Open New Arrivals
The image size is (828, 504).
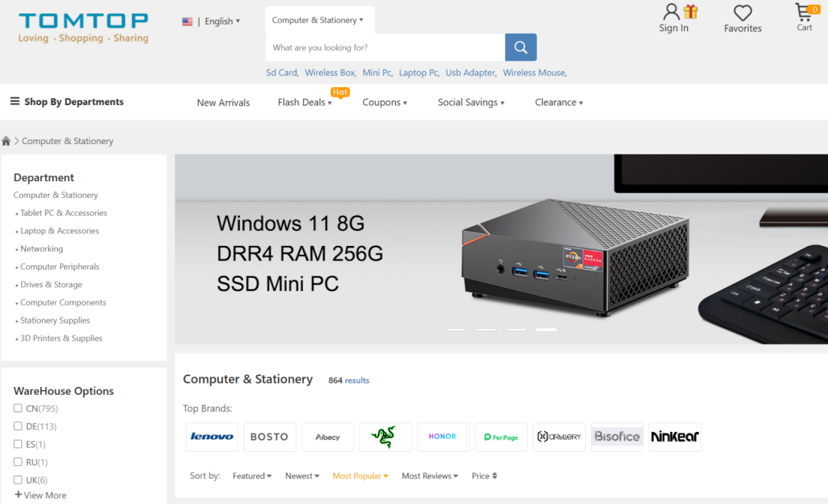223,102
